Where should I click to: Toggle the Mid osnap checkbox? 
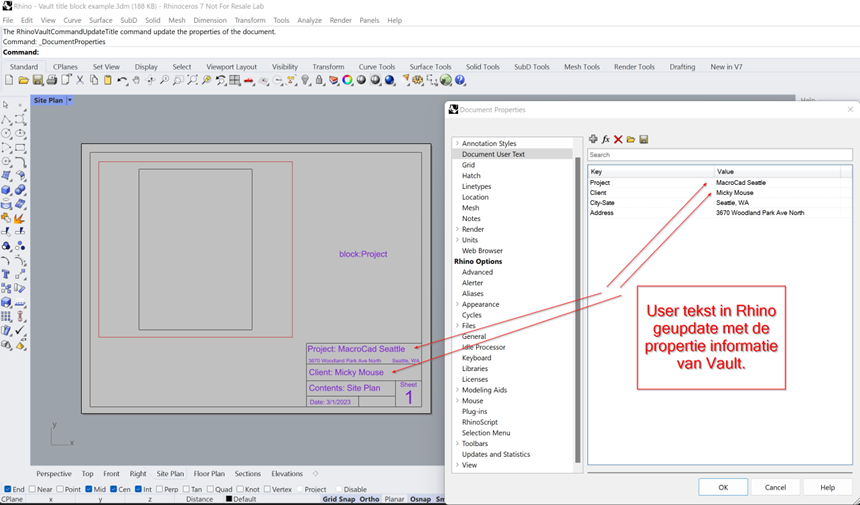pos(89,489)
